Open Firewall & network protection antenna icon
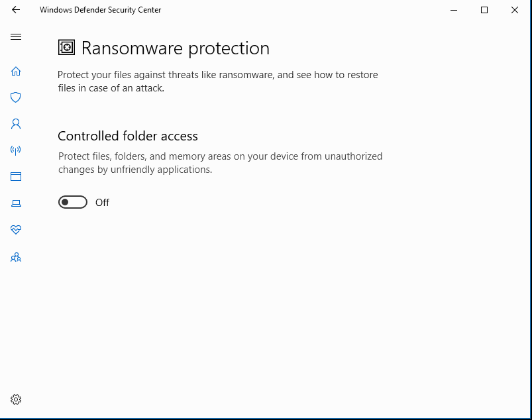This screenshot has height=420, width=532. [16, 150]
